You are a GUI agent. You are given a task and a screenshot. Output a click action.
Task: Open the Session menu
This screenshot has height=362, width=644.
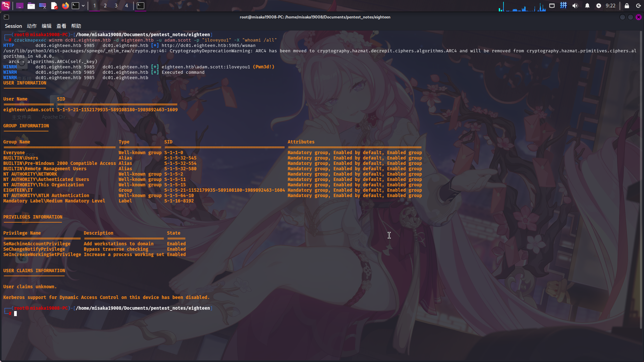point(13,26)
